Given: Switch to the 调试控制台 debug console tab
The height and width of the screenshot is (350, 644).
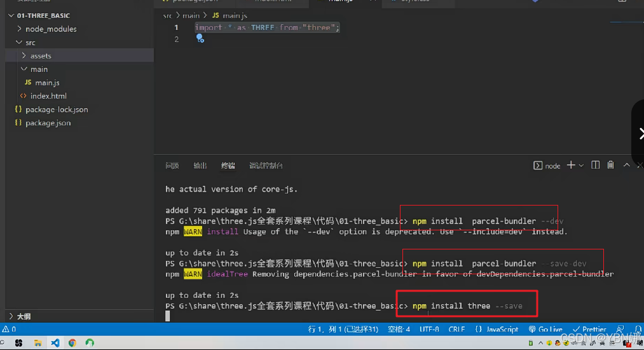Looking at the screenshot, I should pos(266,165).
